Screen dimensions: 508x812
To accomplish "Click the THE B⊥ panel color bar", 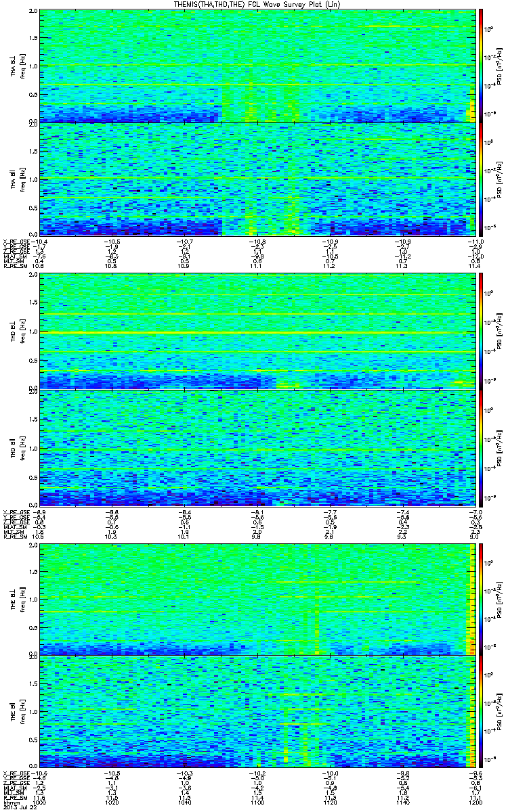I will pyautogui.click(x=481, y=598).
